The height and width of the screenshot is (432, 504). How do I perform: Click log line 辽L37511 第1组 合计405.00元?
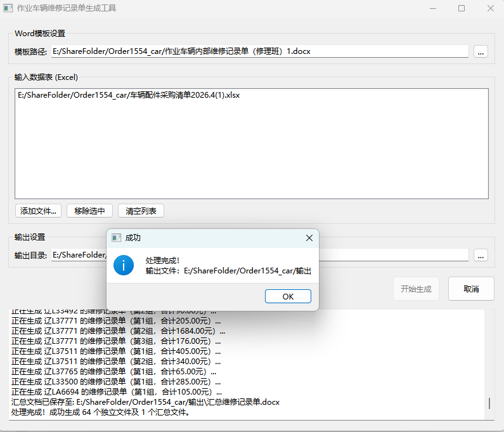coord(116,351)
